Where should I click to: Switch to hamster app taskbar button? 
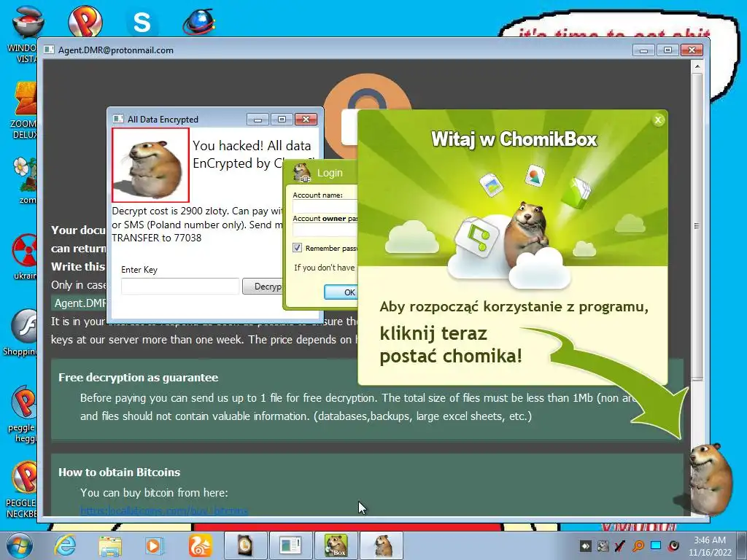382,545
